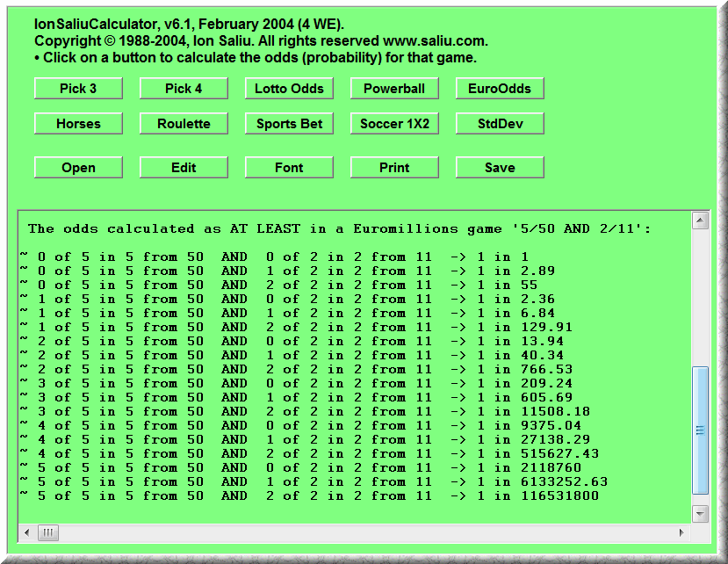The width and height of the screenshot is (728, 564).
Task: Calculate StdDev
Action: [x=500, y=124]
